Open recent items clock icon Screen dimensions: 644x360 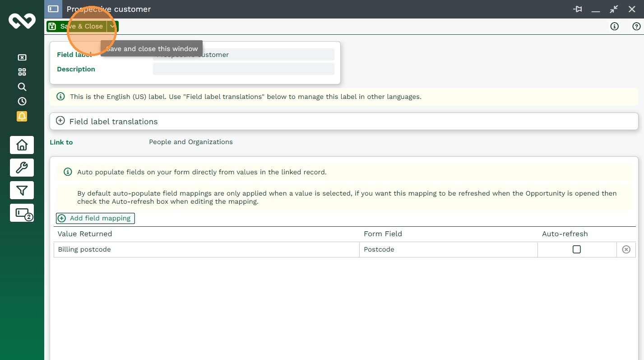coord(22,101)
